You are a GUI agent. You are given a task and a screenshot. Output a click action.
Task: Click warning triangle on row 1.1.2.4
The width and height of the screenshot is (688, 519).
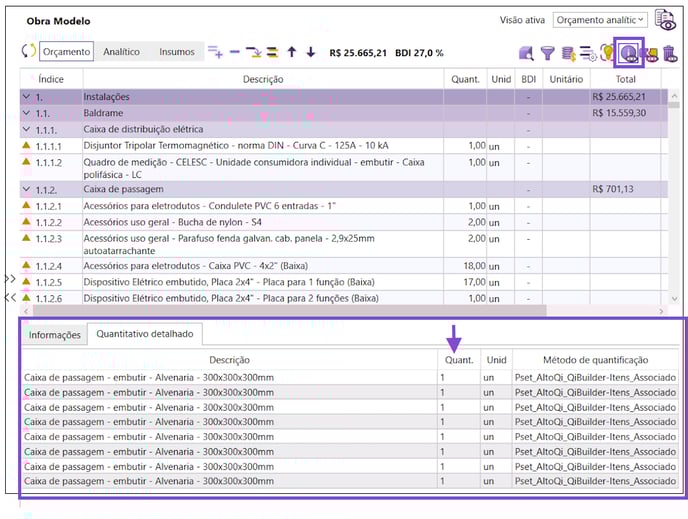click(26, 265)
